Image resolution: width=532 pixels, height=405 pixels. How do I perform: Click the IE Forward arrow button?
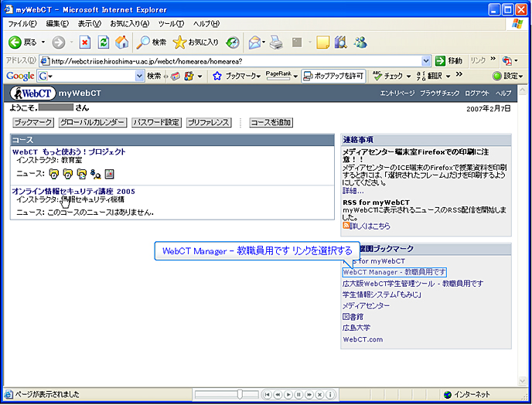(x=58, y=43)
